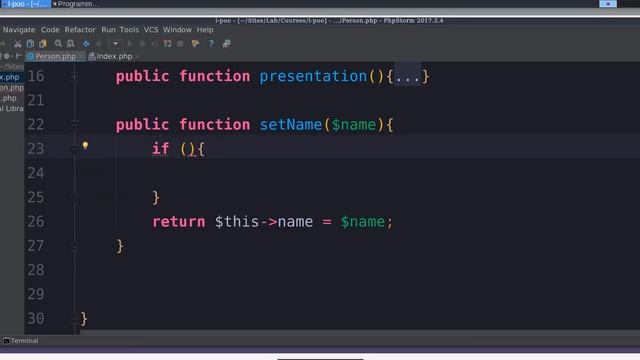
Task: Click the project panel gear settings icon
Action: [7, 56]
